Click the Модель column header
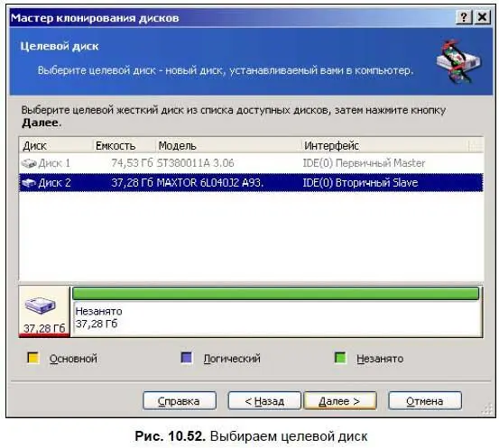The width and height of the screenshot is (499, 448). 228,146
